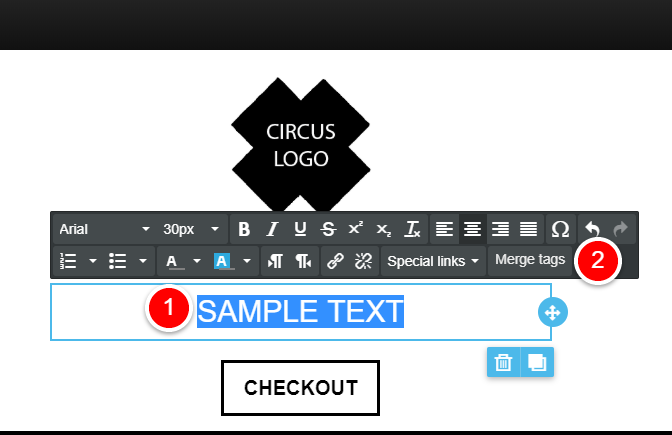Duplicate the selected text block
Viewport: 672px width, 435px height.
(x=537, y=362)
